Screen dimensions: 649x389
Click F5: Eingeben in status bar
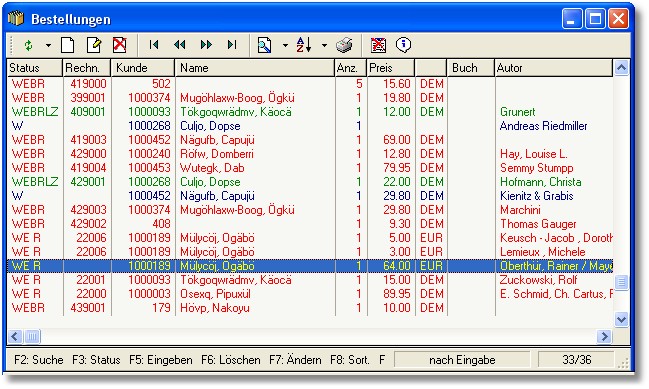[161, 360]
